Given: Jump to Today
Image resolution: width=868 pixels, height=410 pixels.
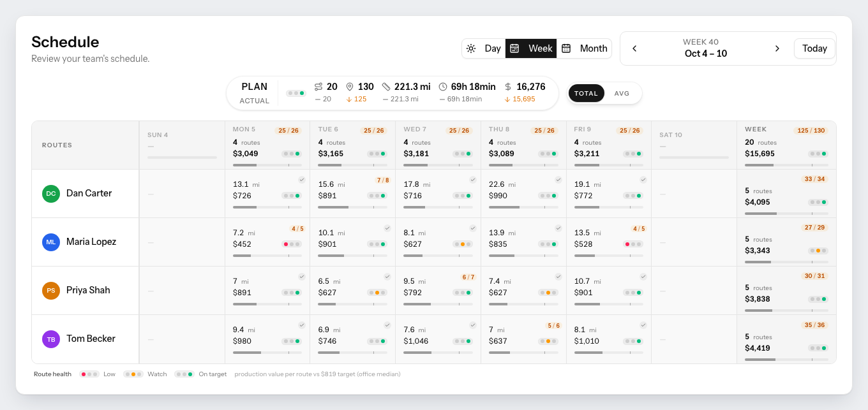Looking at the screenshot, I should [814, 48].
